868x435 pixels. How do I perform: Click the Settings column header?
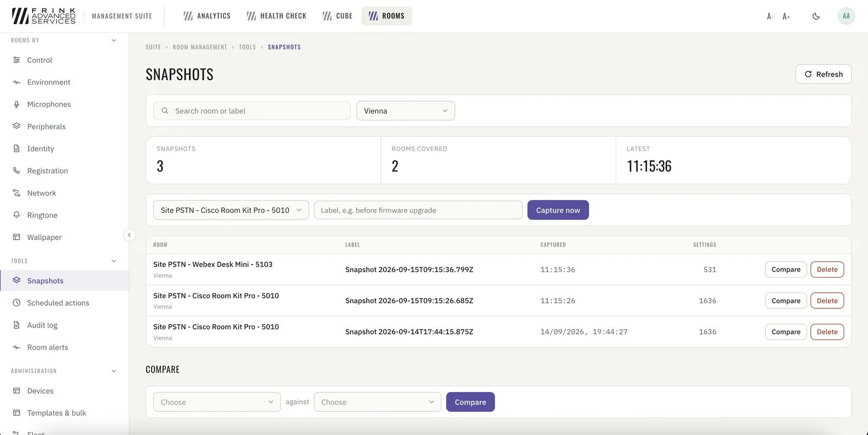(705, 245)
